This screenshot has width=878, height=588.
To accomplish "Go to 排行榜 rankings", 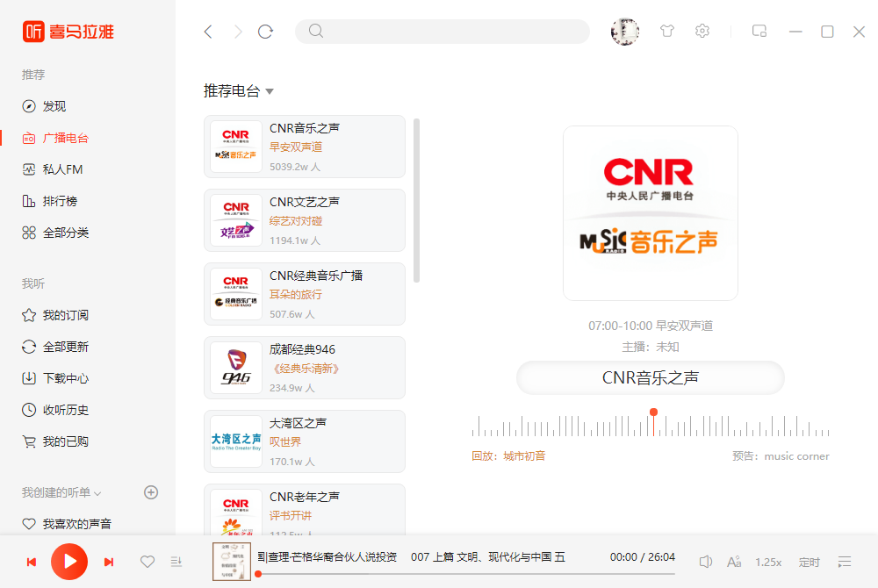I will [x=49, y=201].
